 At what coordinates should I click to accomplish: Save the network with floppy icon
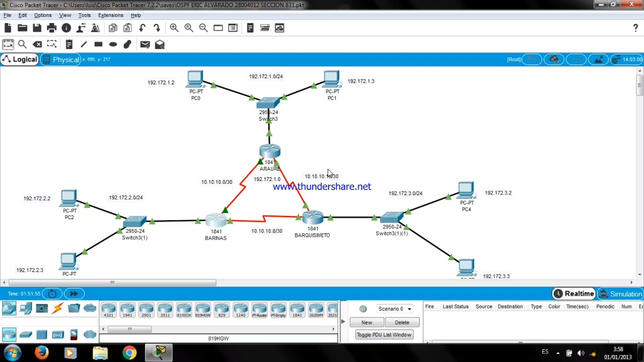[x=37, y=28]
